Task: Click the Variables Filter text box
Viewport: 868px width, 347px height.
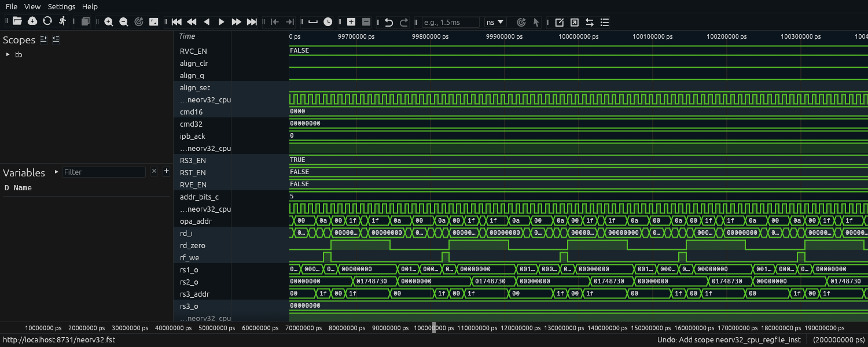Action: pos(104,172)
